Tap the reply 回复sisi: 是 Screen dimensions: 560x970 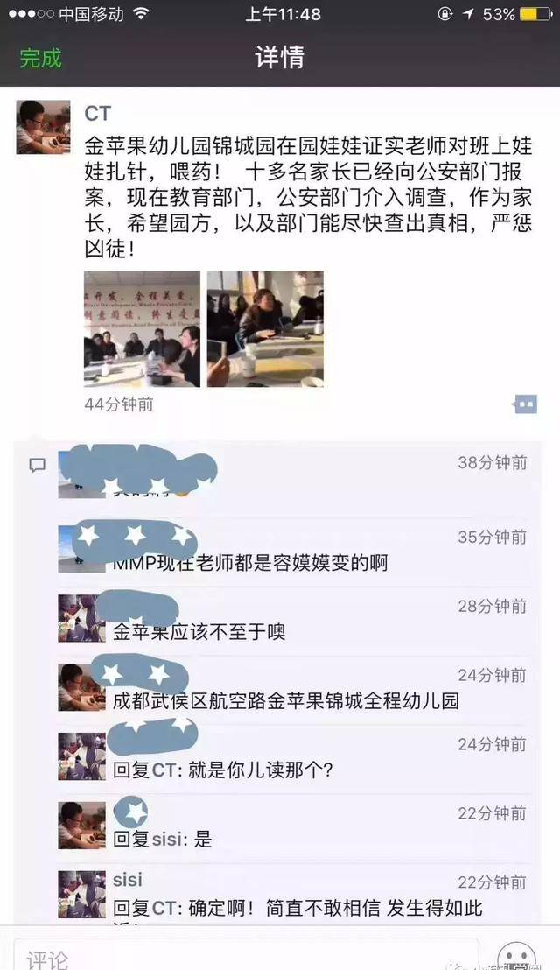163,840
